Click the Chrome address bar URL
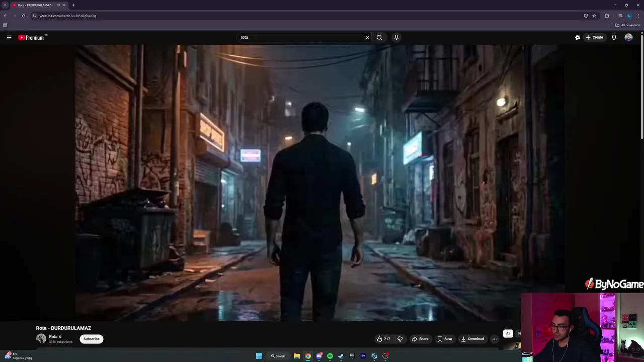The image size is (644, 362). tap(67, 16)
